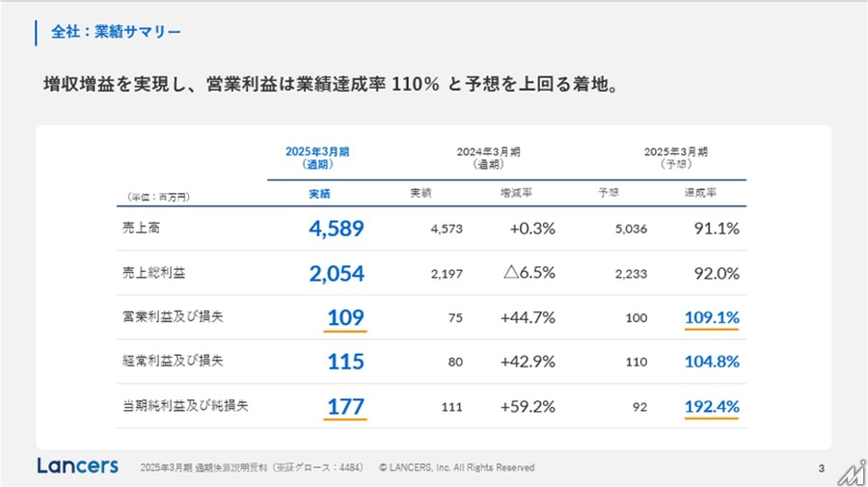Click forecast value 92
This screenshot has height=487, width=868.
640,407
